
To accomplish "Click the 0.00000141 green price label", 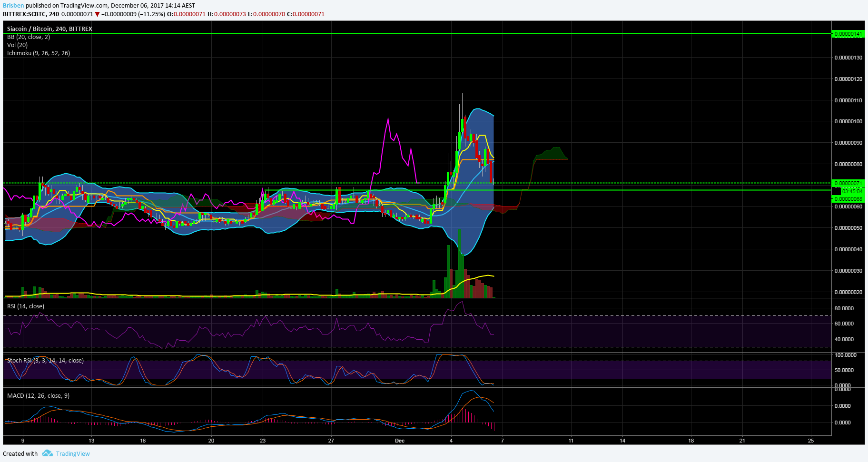I will pyautogui.click(x=848, y=34).
